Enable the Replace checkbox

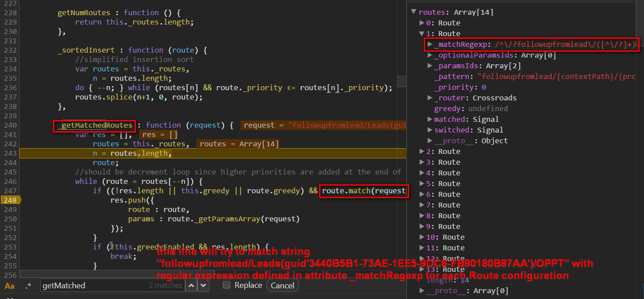coord(226,285)
